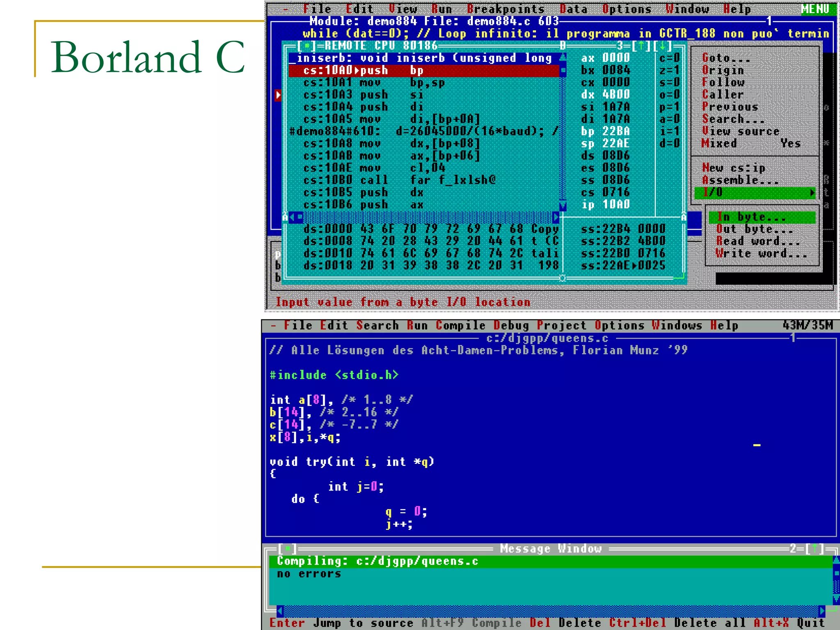The width and height of the screenshot is (840, 630).
Task: Open the Project menu in the lower IDE
Action: click(x=562, y=325)
